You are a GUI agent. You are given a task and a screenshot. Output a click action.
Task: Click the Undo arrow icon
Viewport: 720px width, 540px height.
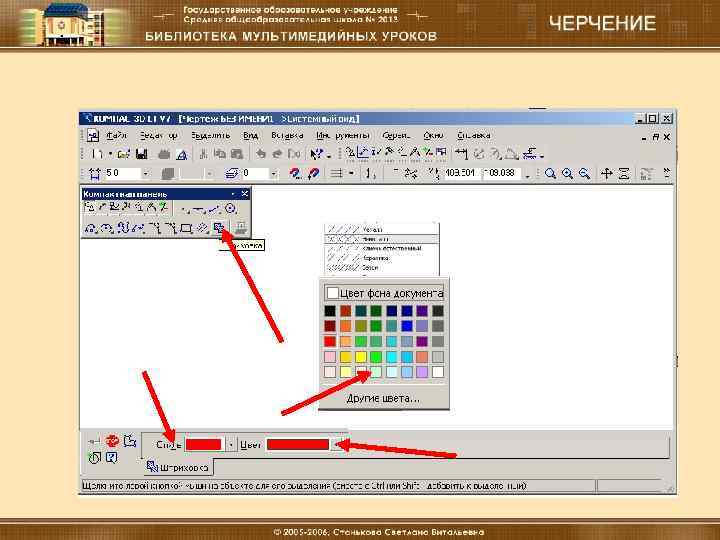(x=261, y=154)
